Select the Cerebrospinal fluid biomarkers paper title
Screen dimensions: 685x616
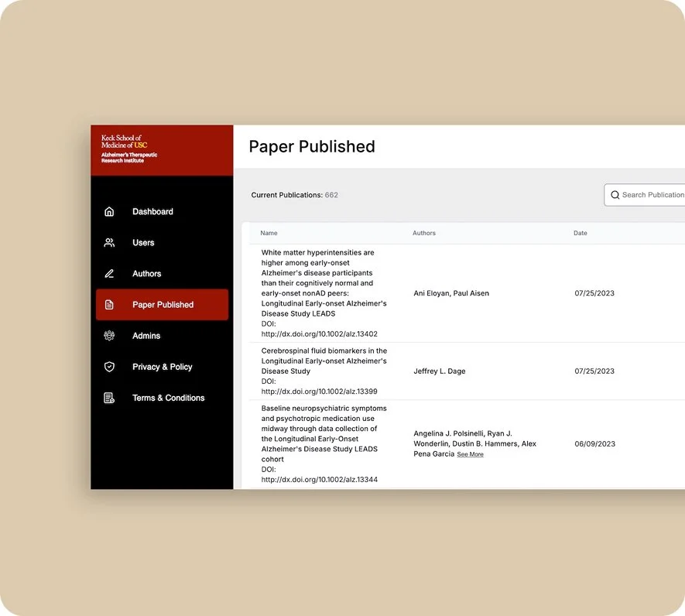pos(324,361)
